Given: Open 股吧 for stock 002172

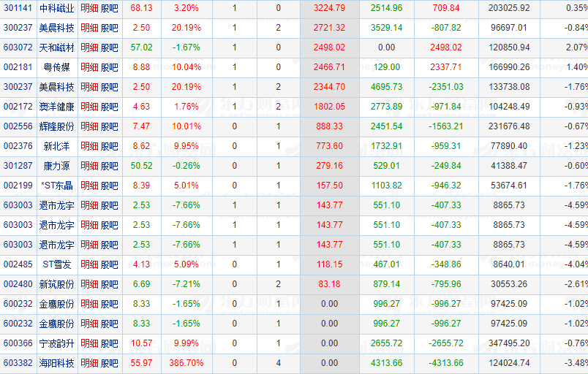Looking at the screenshot, I should pyautogui.click(x=110, y=107).
